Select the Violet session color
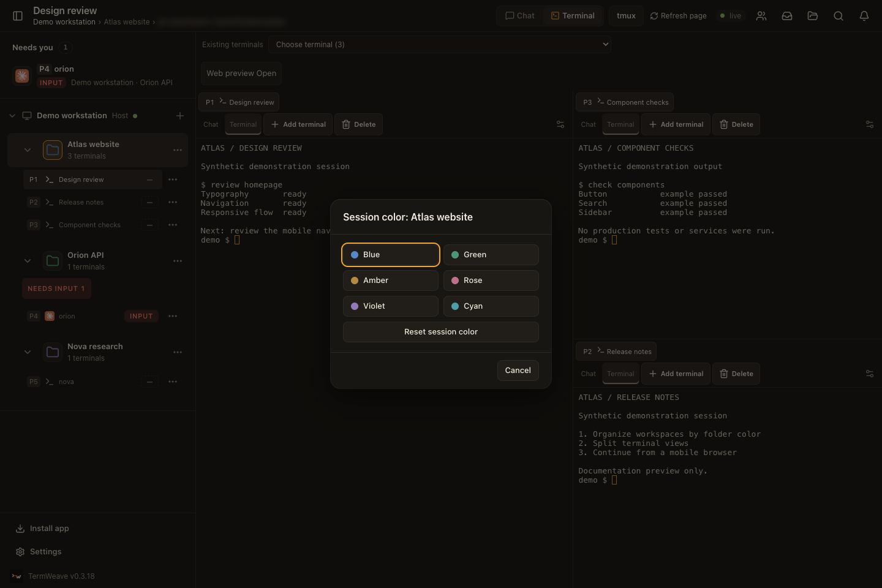 (x=391, y=306)
